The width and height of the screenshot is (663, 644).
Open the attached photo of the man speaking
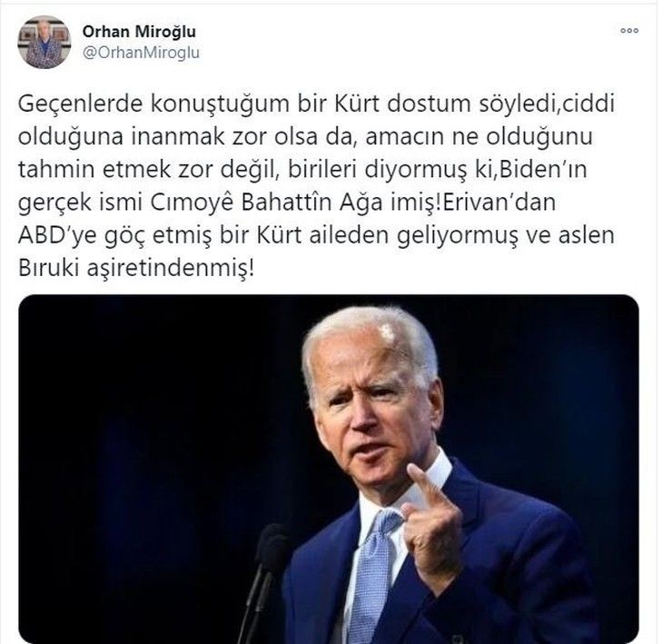point(329,469)
